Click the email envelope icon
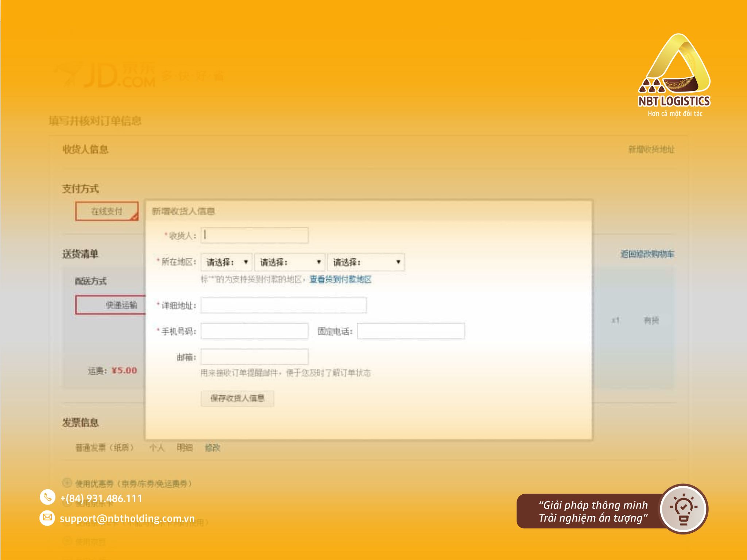Screen dimensions: 747x560 click(x=47, y=518)
